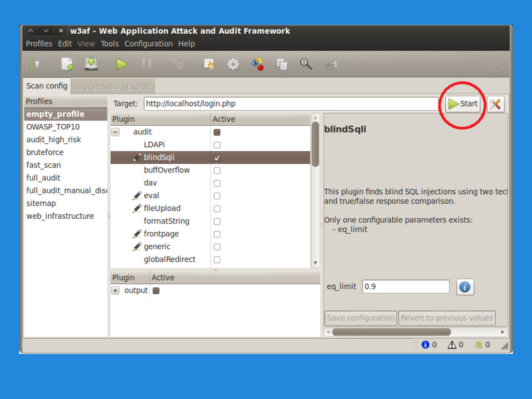Click the eq_limit info icon
Screen dimensions: 532x399
pos(465,287)
